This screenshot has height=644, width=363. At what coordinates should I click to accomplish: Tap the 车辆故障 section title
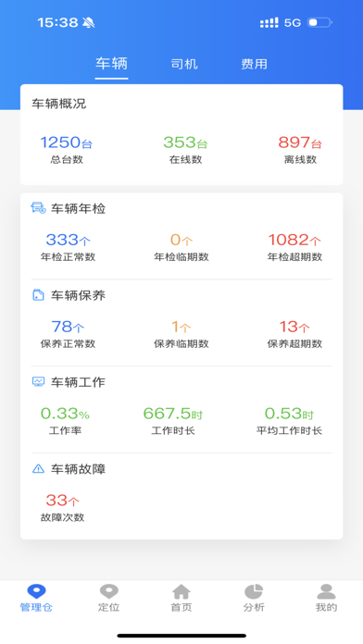tap(78, 469)
